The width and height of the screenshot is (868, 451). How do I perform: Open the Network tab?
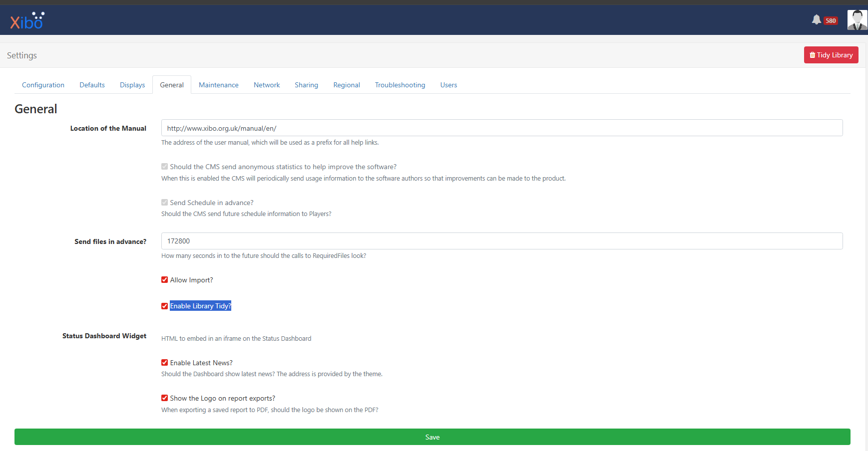pos(267,85)
